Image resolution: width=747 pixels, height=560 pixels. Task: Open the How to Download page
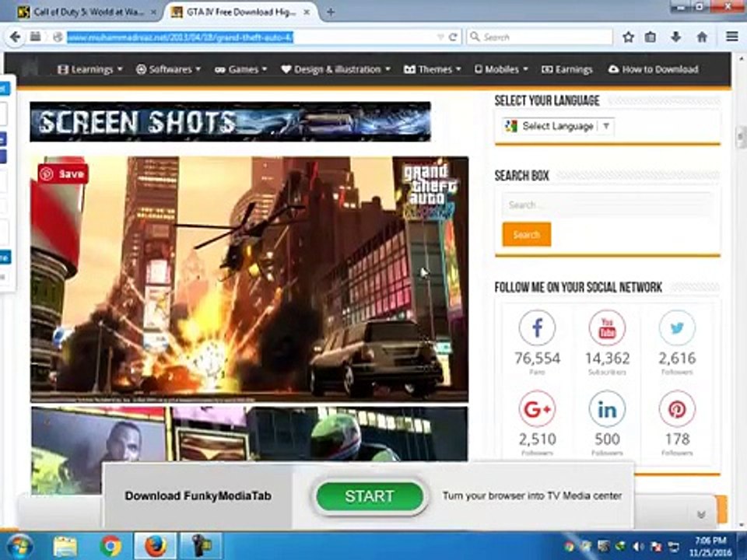click(653, 69)
